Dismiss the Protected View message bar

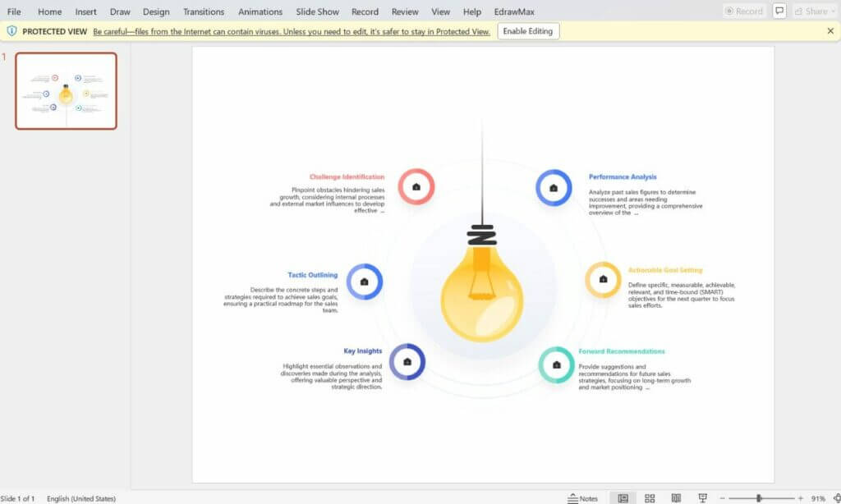tap(830, 31)
